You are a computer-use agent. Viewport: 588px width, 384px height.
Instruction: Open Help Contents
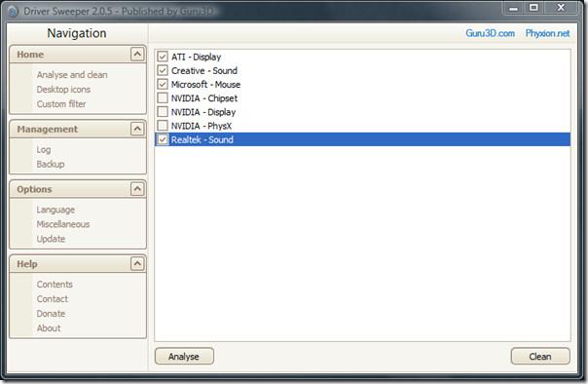(x=55, y=285)
